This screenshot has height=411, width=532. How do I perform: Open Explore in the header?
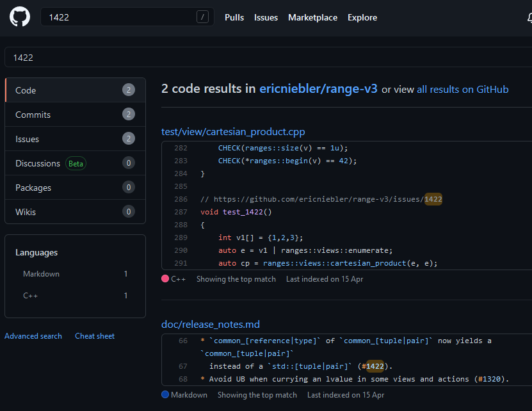coord(362,17)
